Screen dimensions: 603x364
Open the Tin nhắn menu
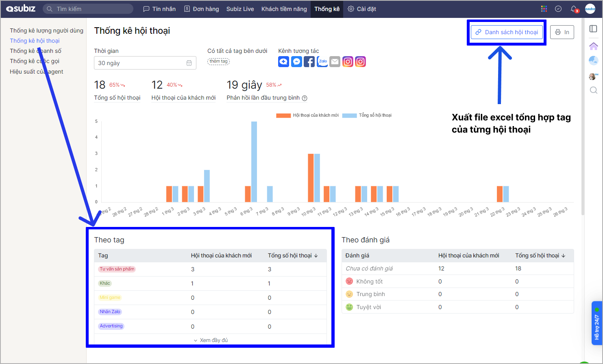coord(159,9)
